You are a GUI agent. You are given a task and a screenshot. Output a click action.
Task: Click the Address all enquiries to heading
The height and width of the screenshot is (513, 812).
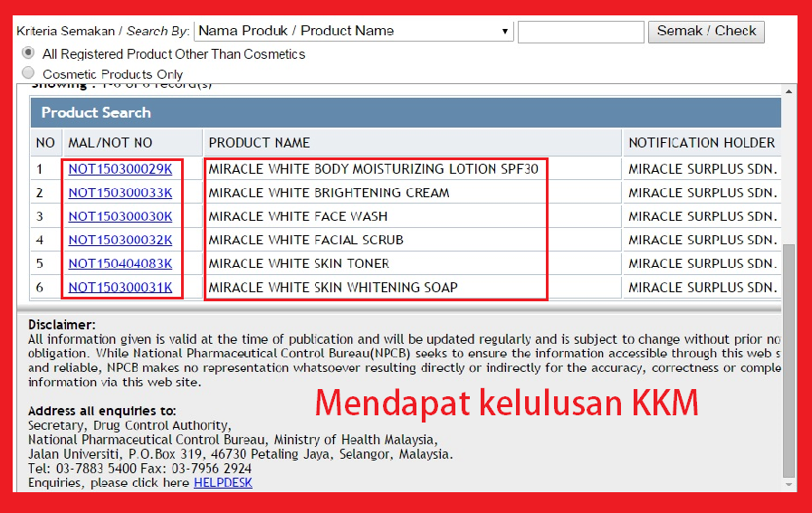pos(102,411)
